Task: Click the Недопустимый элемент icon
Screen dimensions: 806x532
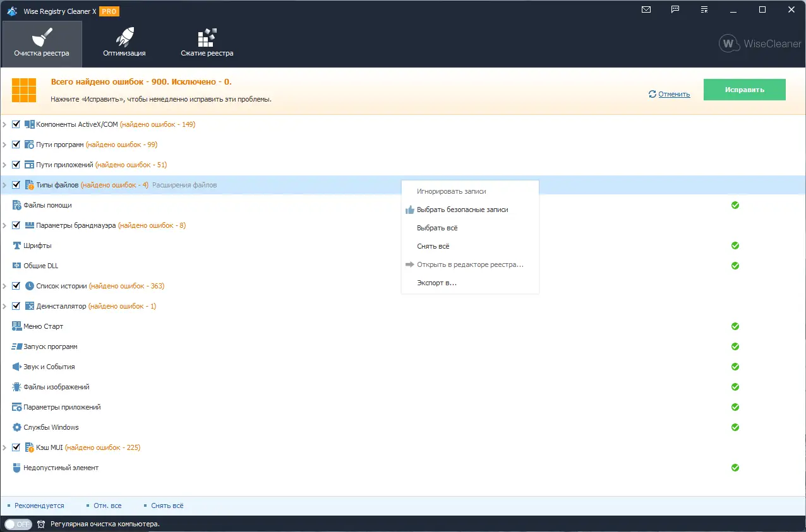Action: pos(17,468)
